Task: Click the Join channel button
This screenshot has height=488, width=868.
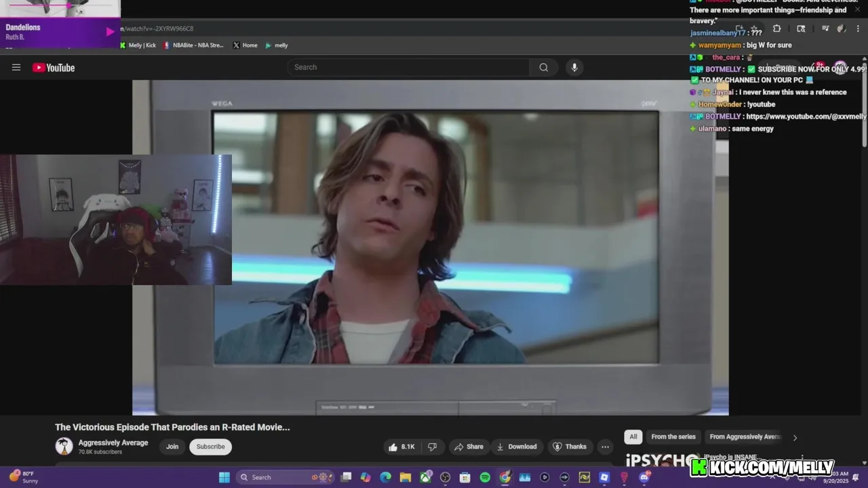Action: coord(172,447)
